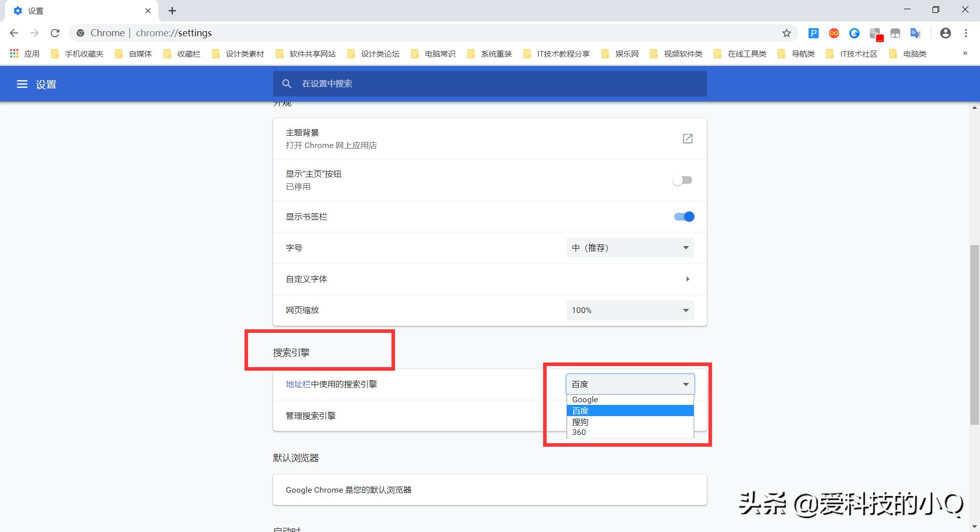Disable the 显示书签栏 toggle

[684, 216]
